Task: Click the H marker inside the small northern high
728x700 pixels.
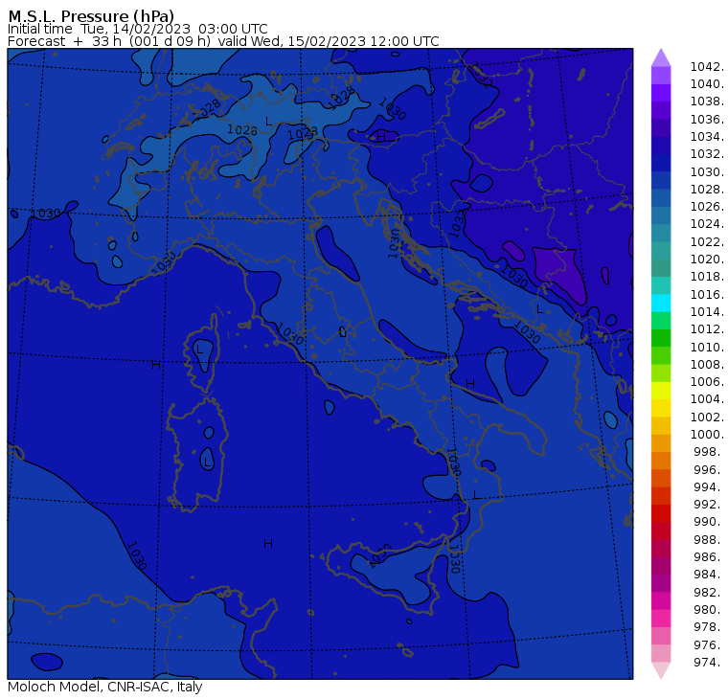Action: [x=381, y=137]
